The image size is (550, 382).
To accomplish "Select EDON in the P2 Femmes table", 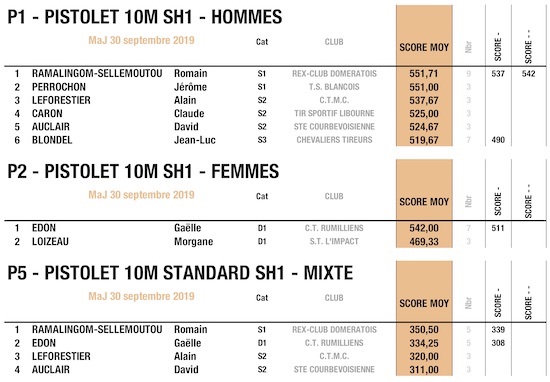I will click(x=44, y=228).
